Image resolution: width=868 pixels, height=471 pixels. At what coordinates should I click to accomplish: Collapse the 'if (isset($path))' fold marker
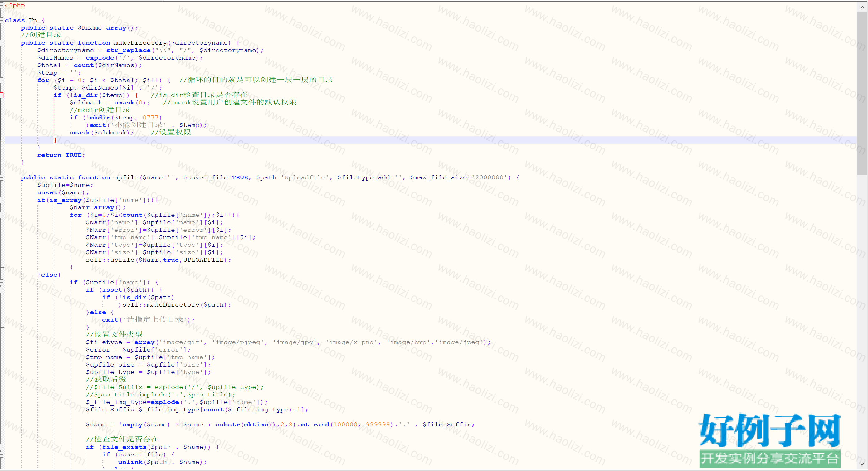pos(2,290)
